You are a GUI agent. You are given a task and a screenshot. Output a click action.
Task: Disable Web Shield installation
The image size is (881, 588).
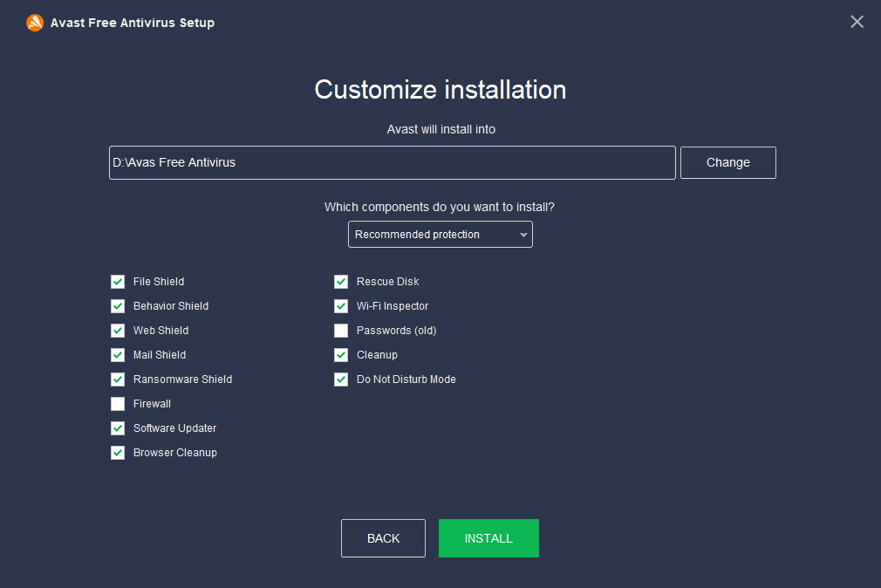[x=118, y=330]
